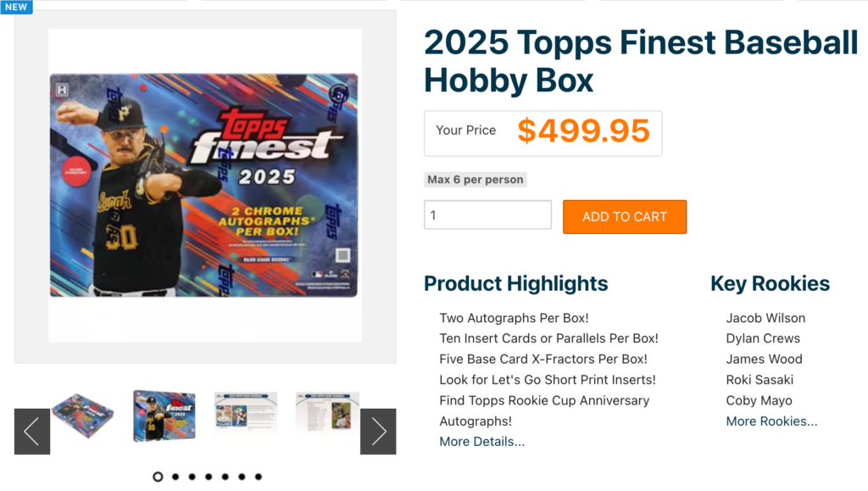Select the second carousel pagination dot
Screen dimensions: 868x491
tap(175, 477)
